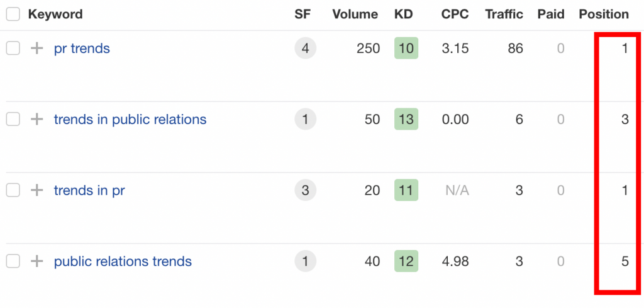The width and height of the screenshot is (644, 308).
Task: Click SF badge 4 for 'pr trends'
Action: tap(305, 48)
